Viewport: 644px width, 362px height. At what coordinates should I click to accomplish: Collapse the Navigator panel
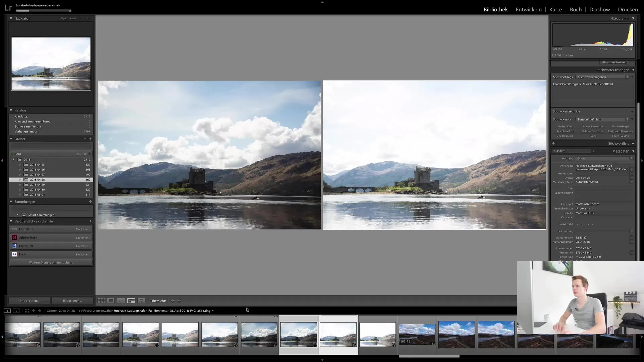pyautogui.click(x=11, y=18)
